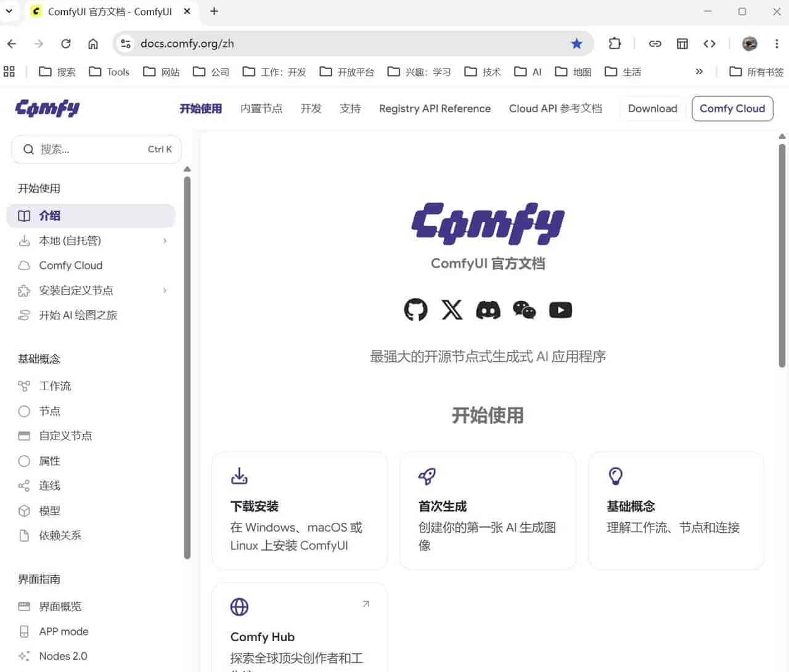Open Nodes 2.0 in the sidebar

(x=91, y=656)
